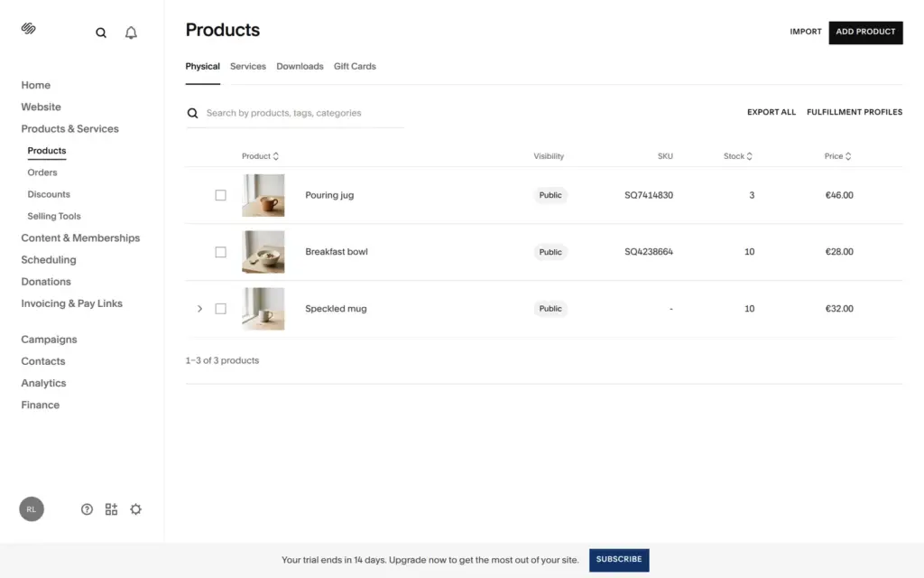
Task: Click the RL account avatar
Action: [32, 509]
